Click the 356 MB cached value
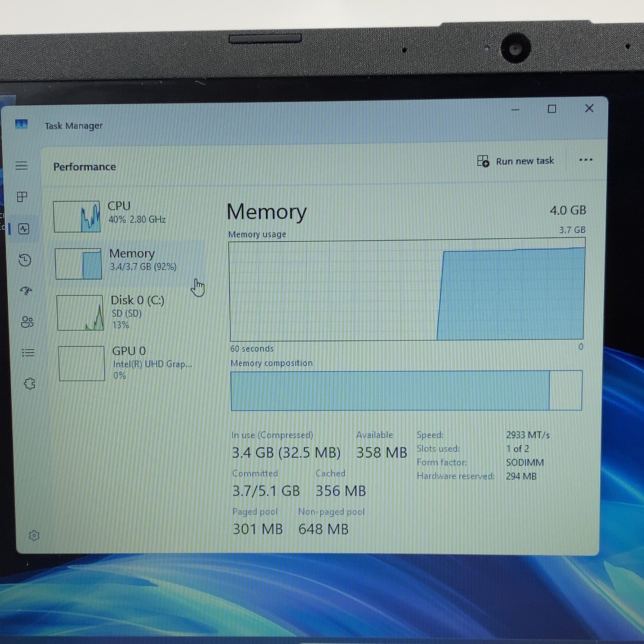The height and width of the screenshot is (644, 644). point(341,491)
